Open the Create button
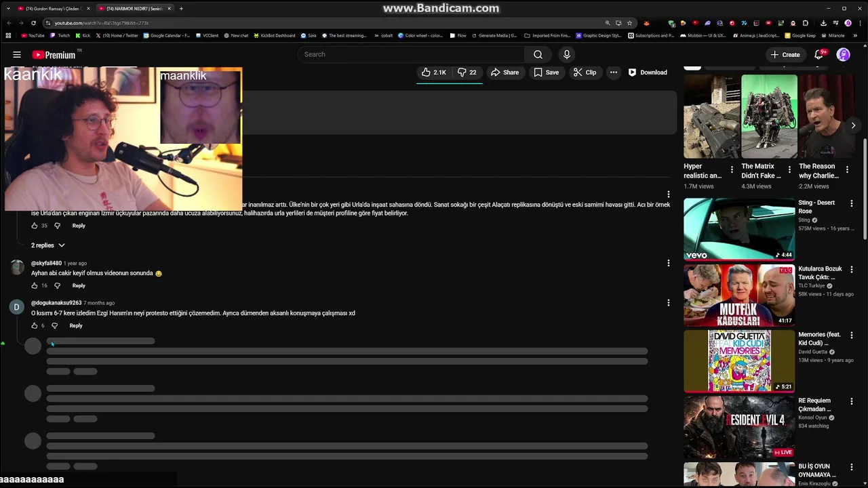Image resolution: width=868 pixels, height=488 pixels. click(x=785, y=54)
